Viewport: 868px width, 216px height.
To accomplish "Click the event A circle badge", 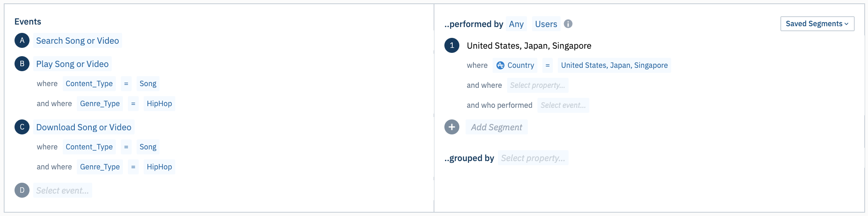I will coord(22,40).
